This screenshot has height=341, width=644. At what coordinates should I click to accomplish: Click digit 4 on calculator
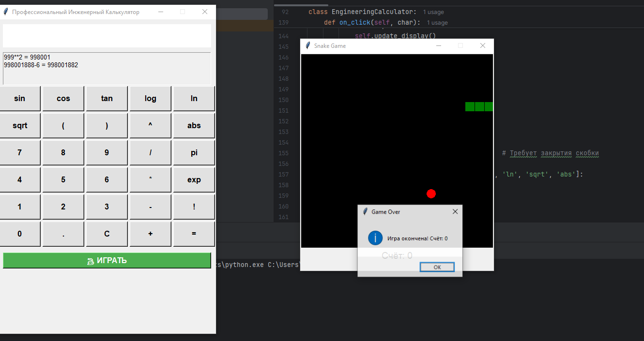(19, 180)
